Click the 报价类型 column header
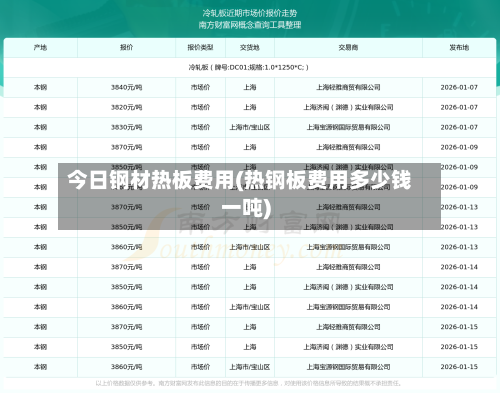The width and height of the screenshot is (500, 393). [x=200, y=47]
